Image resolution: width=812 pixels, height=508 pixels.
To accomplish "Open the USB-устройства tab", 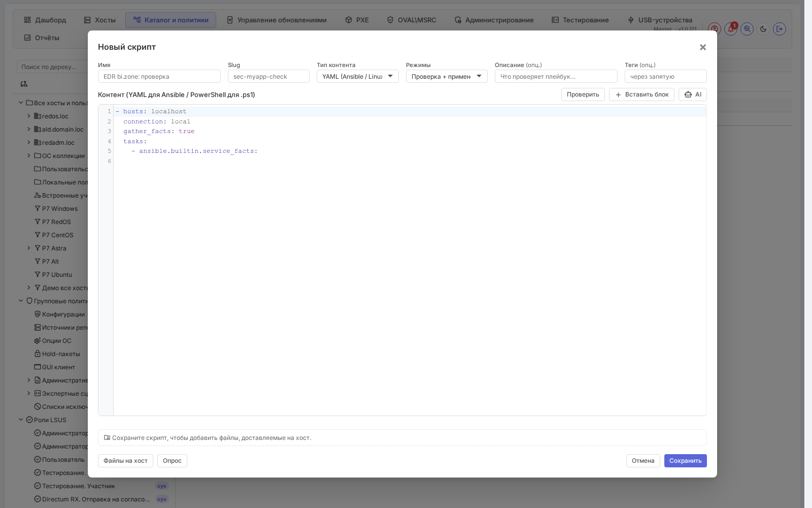I will pos(660,20).
